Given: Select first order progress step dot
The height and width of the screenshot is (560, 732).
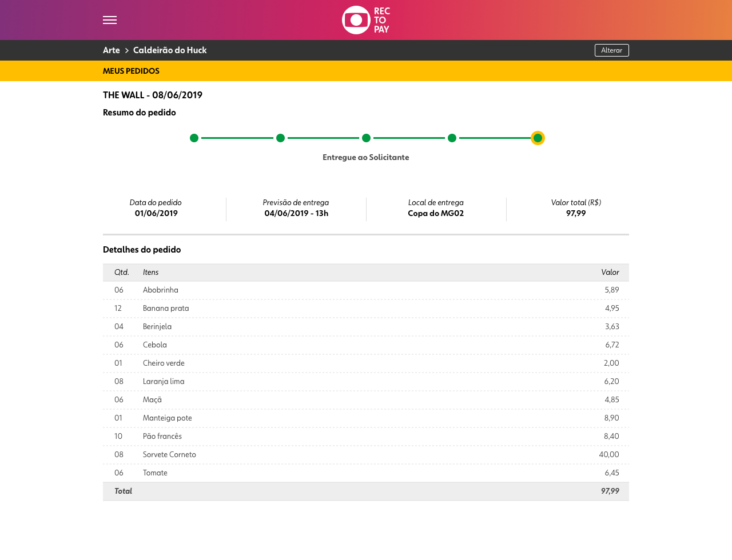Looking at the screenshot, I should 194,138.
